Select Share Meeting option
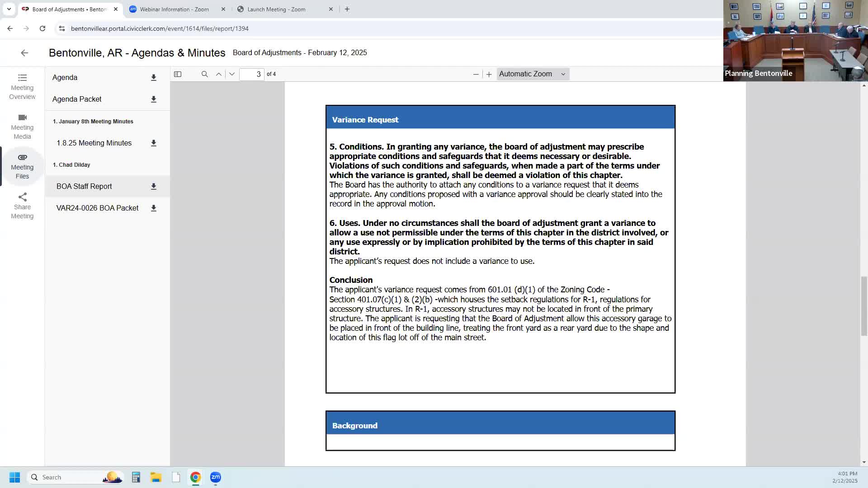Viewport: 868px width, 488px height. [22, 206]
